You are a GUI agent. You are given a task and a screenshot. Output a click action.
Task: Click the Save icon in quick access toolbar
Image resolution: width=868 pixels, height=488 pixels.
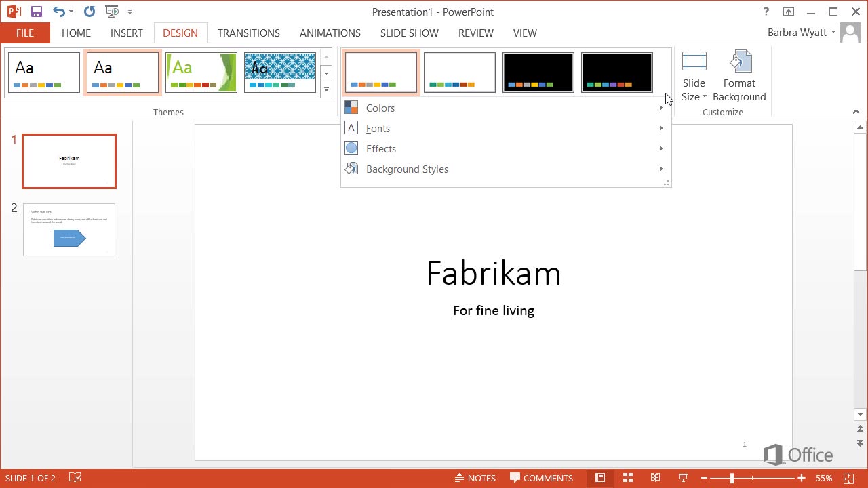pos(37,12)
